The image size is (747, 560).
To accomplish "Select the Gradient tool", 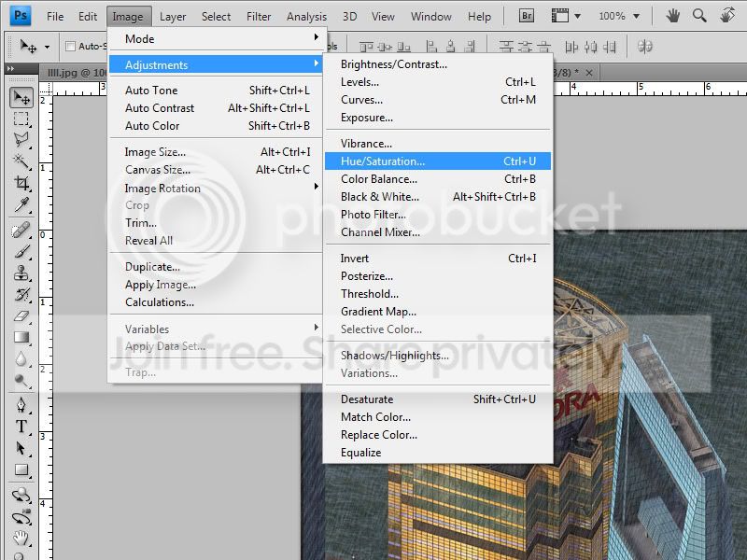I will 21,338.
